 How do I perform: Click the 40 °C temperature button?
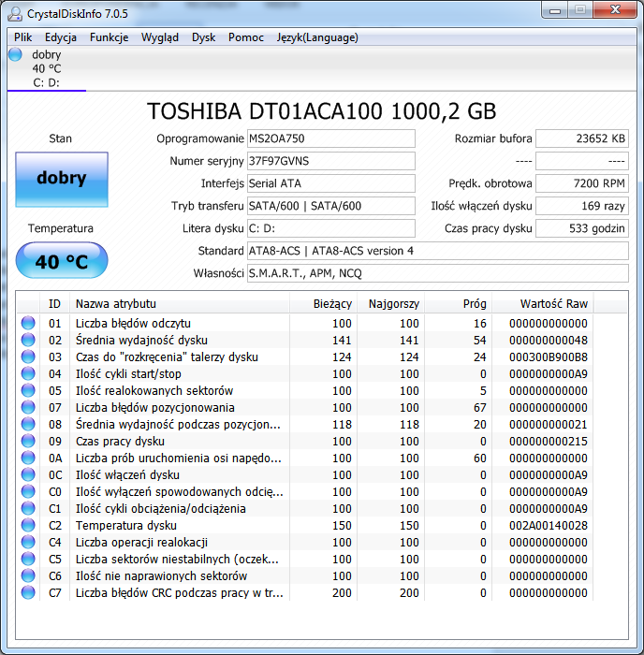(x=62, y=260)
